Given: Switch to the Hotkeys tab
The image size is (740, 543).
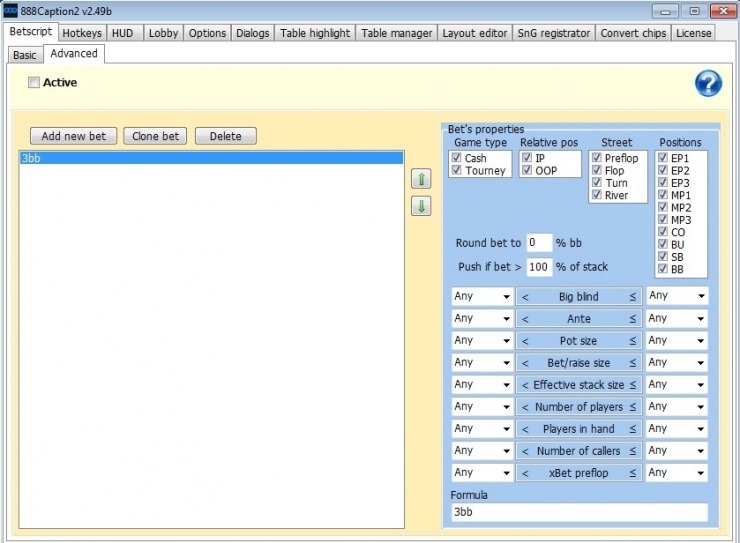Looking at the screenshot, I should click(x=82, y=33).
